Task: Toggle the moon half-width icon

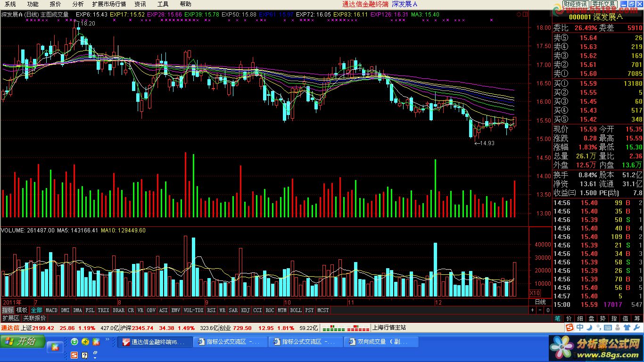Action: 589,328
